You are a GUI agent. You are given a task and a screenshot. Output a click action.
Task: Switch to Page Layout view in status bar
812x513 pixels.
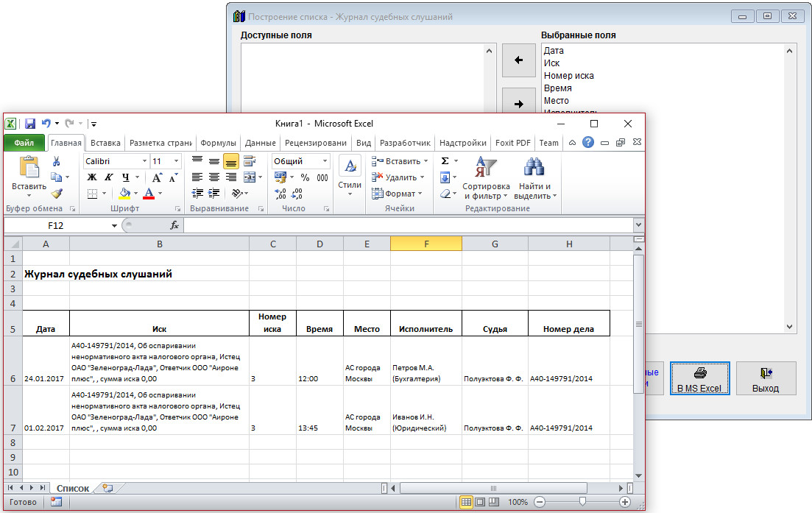point(481,502)
